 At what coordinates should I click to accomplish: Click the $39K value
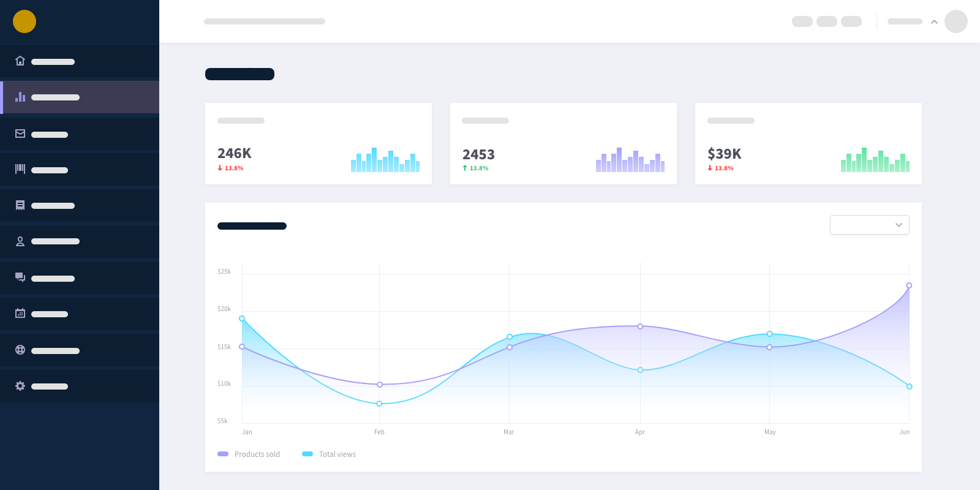[725, 153]
